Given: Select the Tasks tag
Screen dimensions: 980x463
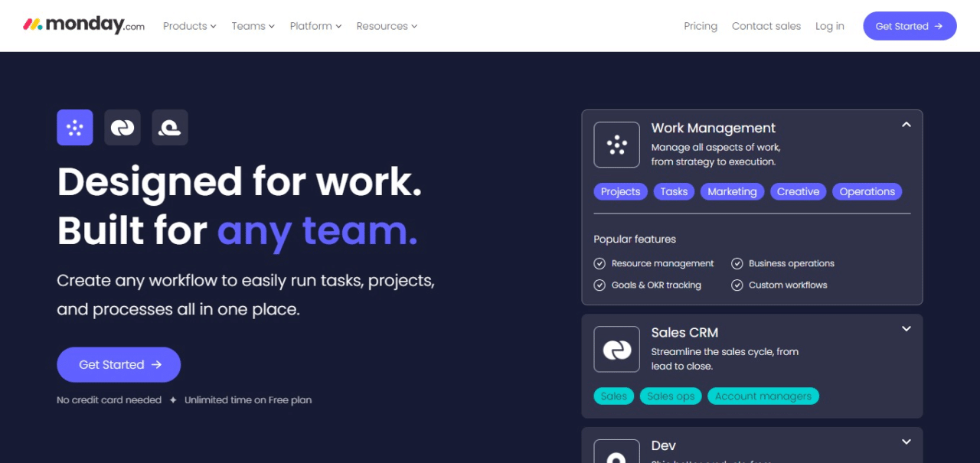Looking at the screenshot, I should 674,191.
